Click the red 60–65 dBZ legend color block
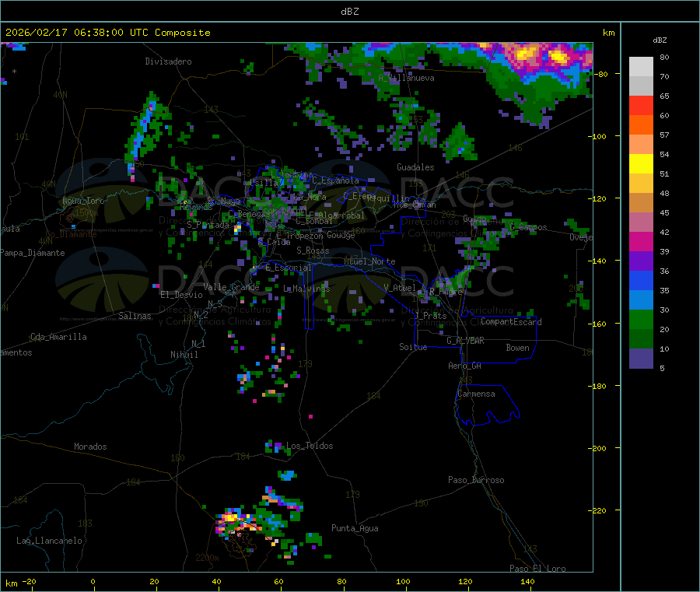The width and height of the screenshot is (700, 592). tap(641, 105)
